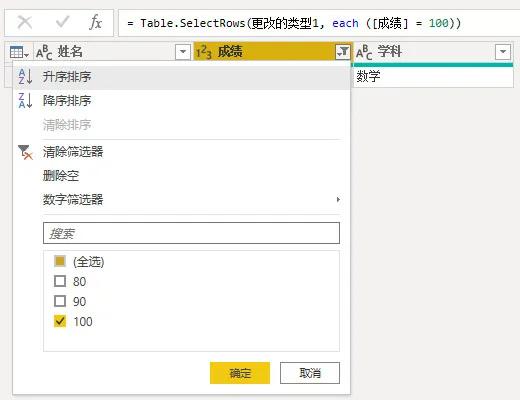This screenshot has height=400, width=520.
Task: Open the fx function insert icon
Action: pos(95,23)
